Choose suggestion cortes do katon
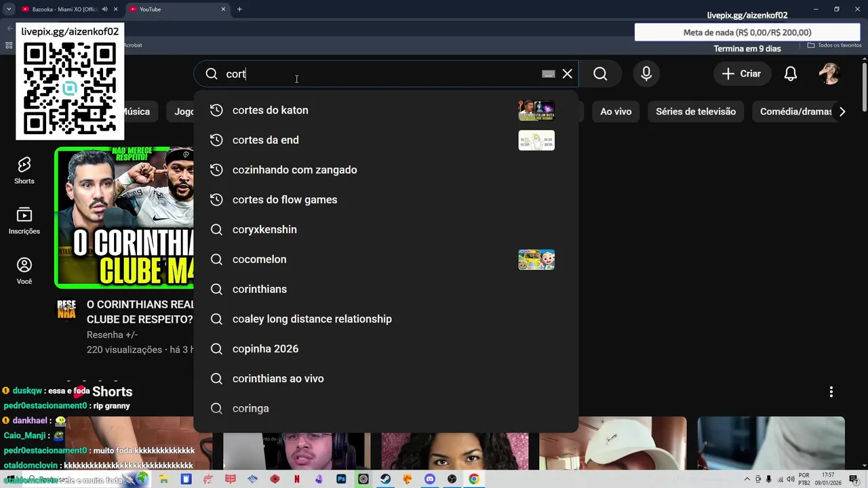 coord(386,110)
